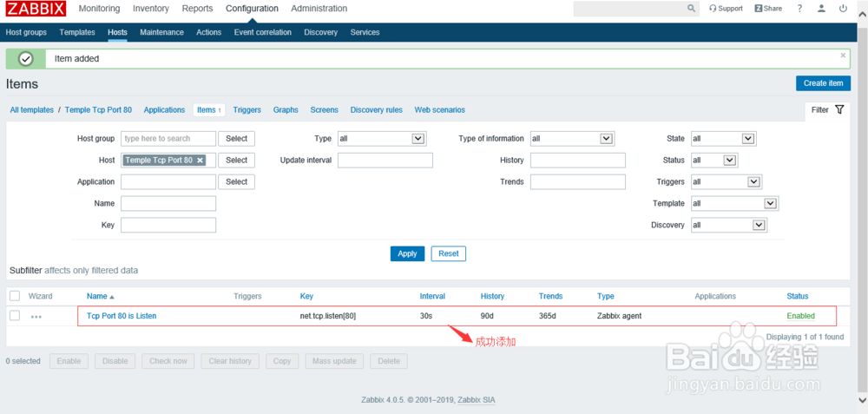
Task: Click the Trends filter input
Action: (578, 181)
